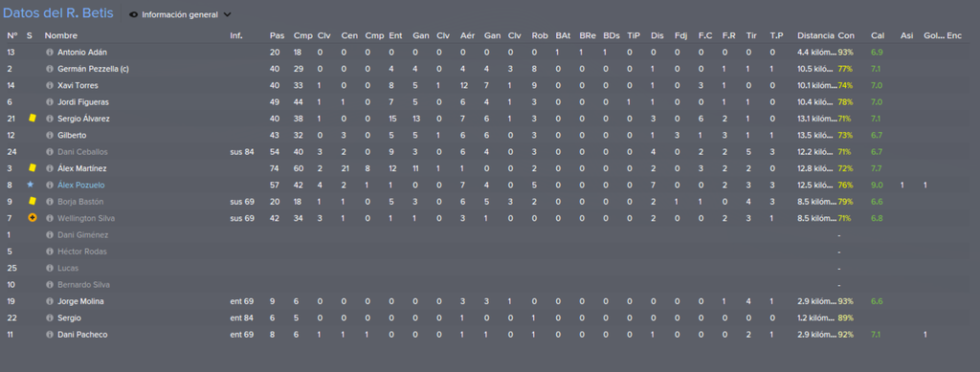Select 93% Con value for Antonio Adán
This screenshot has height=372, width=980.
click(x=846, y=53)
